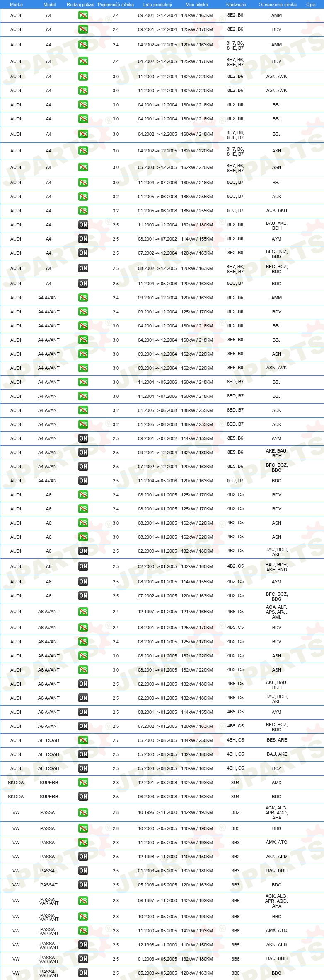The image size is (324, 980).
Task: Click petrol icon in Skoda Superb 2.8 row
Action: tap(83, 782)
